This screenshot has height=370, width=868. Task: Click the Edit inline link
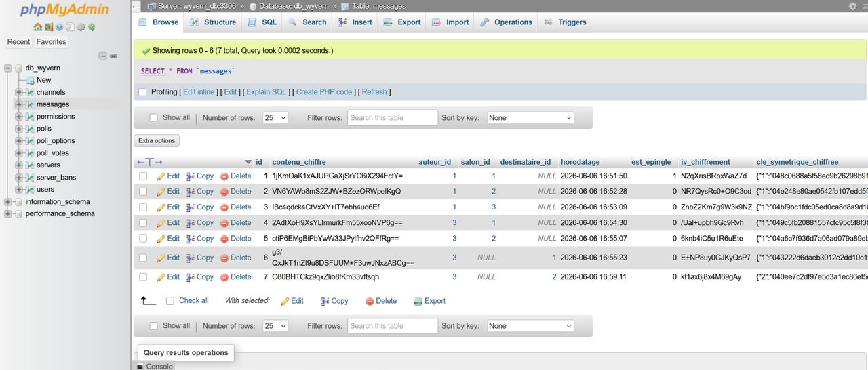pyautogui.click(x=199, y=92)
